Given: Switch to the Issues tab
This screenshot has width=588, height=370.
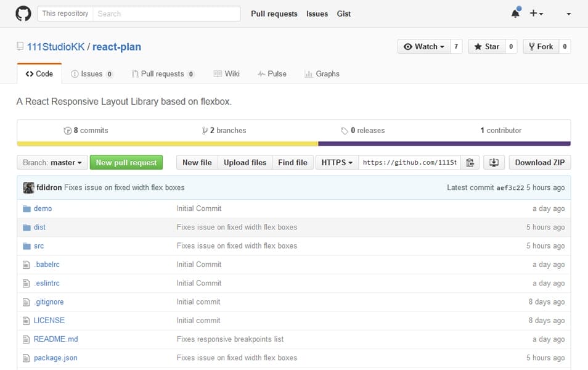Looking at the screenshot, I should [x=92, y=74].
